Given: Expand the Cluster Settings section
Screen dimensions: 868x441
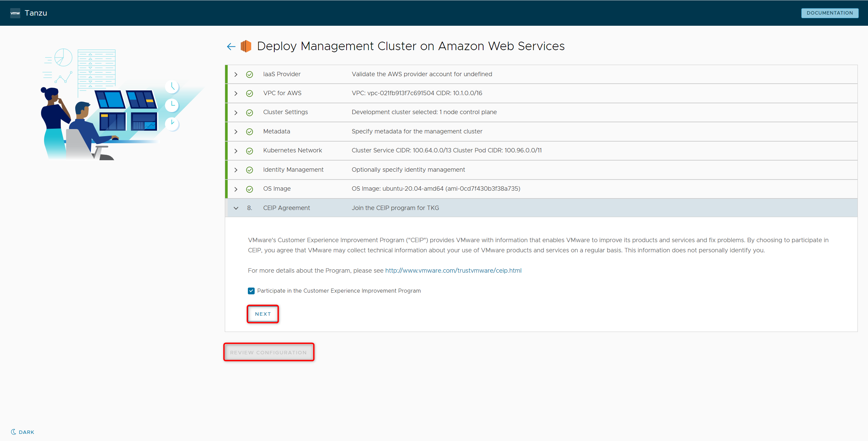Looking at the screenshot, I should pos(236,112).
